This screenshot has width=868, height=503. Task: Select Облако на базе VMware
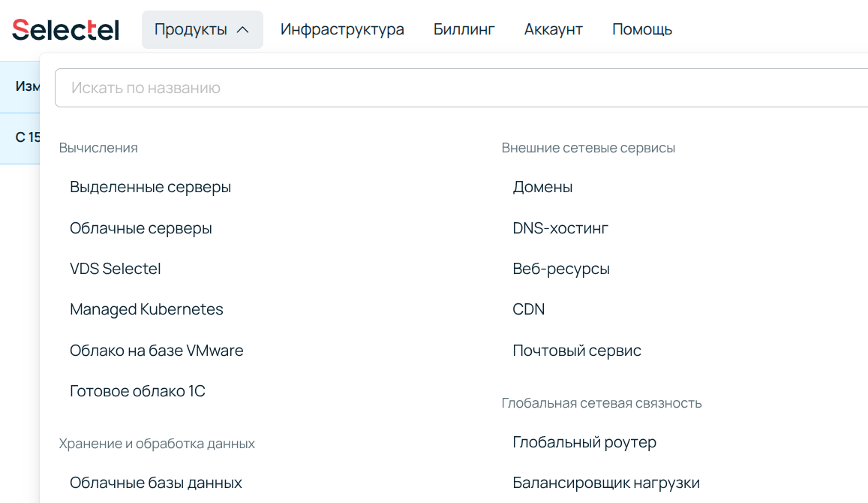[156, 350]
